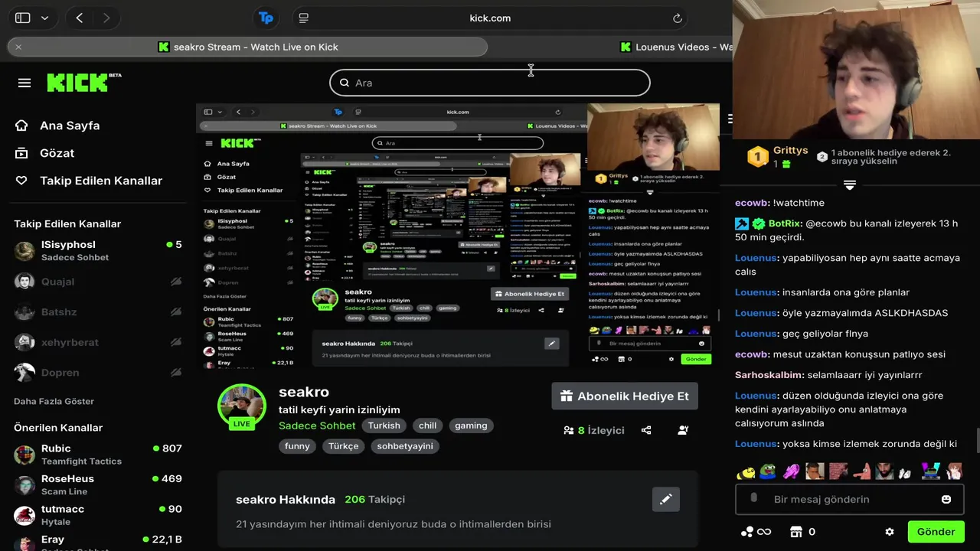Open the reader view icon in address bar

(304, 18)
